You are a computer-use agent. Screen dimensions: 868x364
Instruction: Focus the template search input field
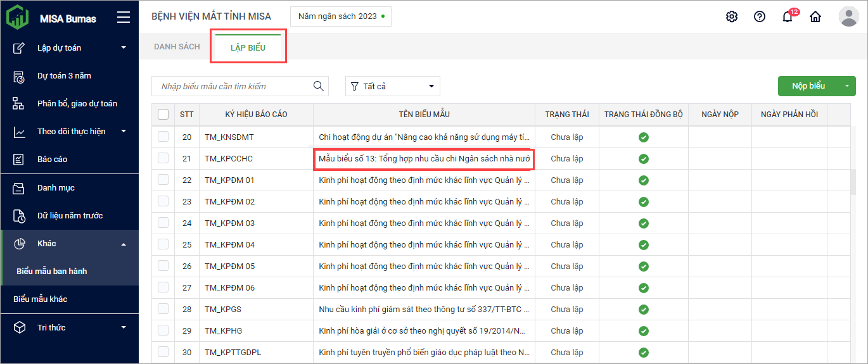point(231,86)
